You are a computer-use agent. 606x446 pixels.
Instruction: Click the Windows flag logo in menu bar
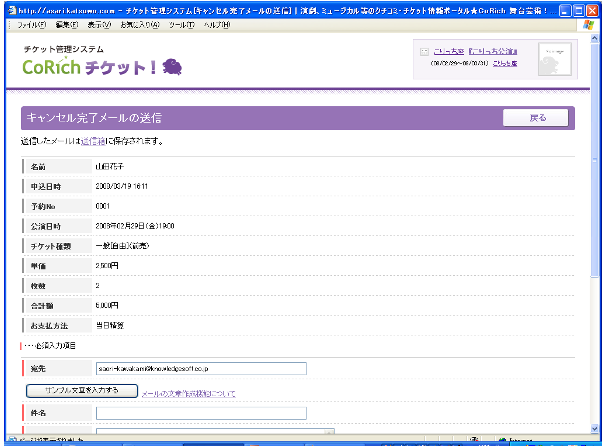[x=587, y=24]
